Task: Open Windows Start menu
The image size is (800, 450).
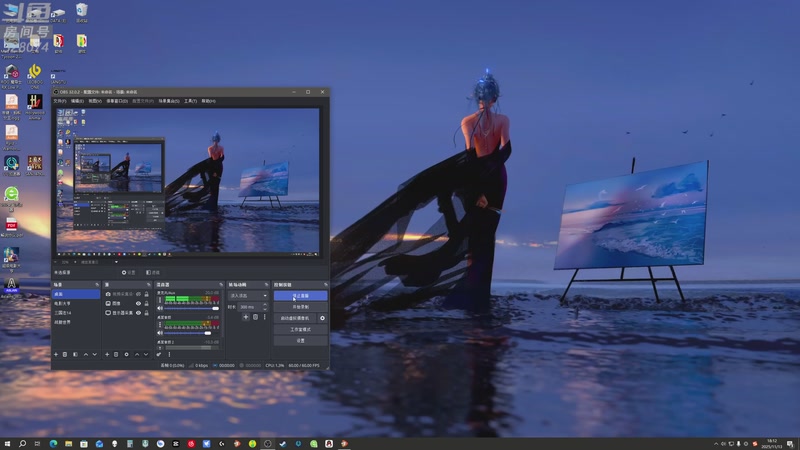Action: click(x=7, y=444)
